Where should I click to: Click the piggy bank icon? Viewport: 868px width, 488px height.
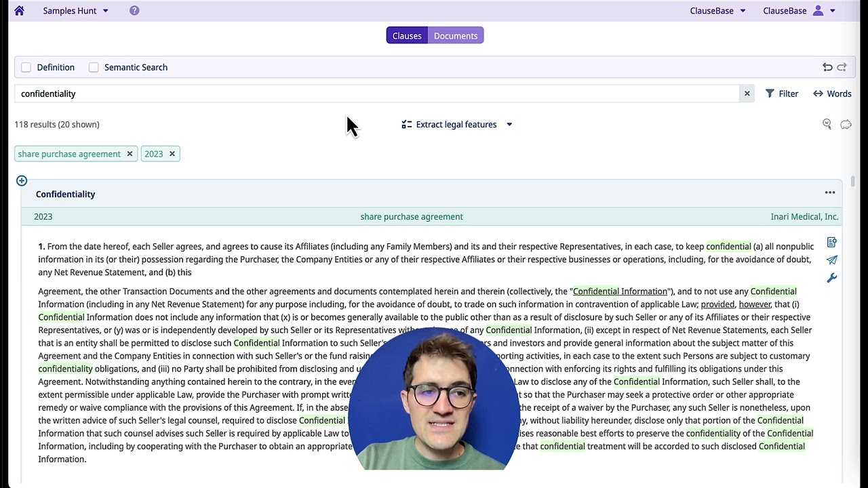tap(846, 125)
